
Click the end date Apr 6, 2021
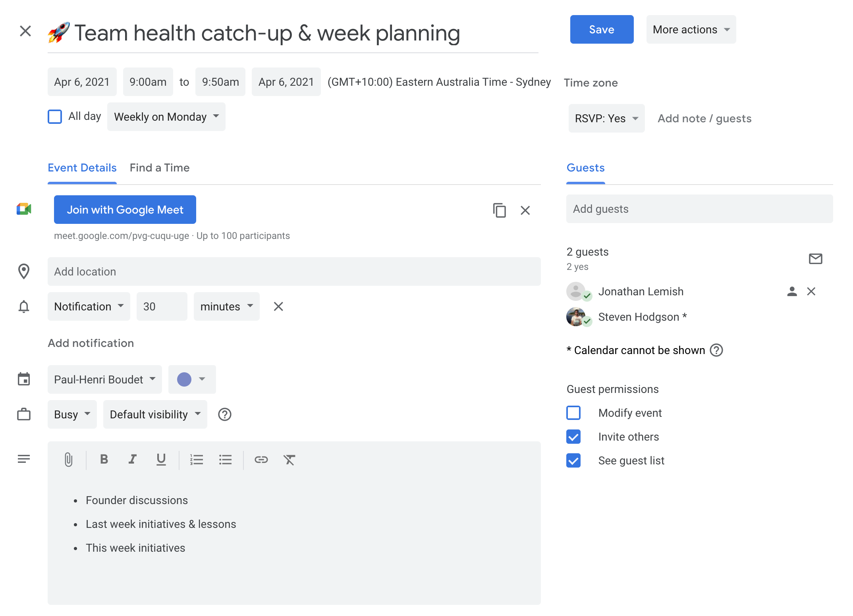286,82
